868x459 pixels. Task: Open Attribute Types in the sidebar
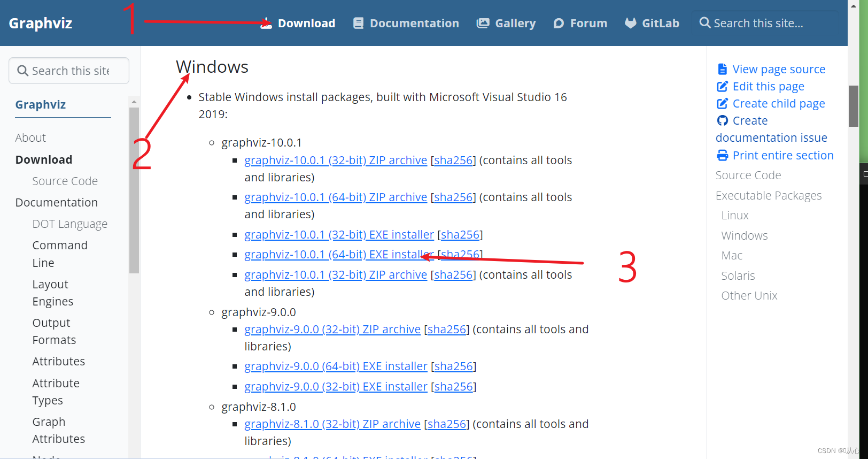click(x=56, y=392)
